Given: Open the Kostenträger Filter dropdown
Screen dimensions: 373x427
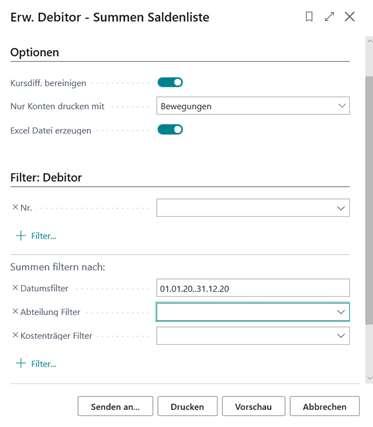Looking at the screenshot, I should pyautogui.click(x=341, y=336).
